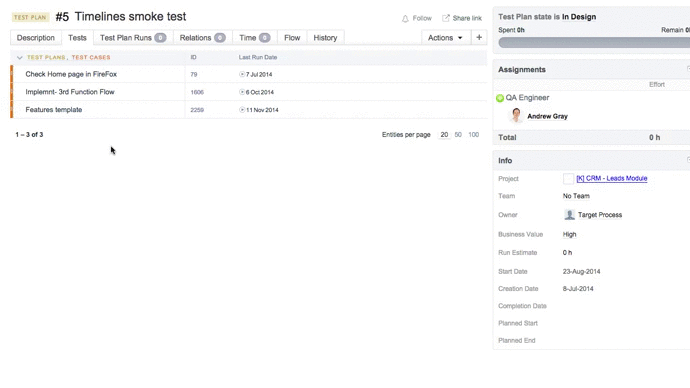Screen dimensions: 690x388
Task: Open the Flow tab
Action: pos(292,38)
